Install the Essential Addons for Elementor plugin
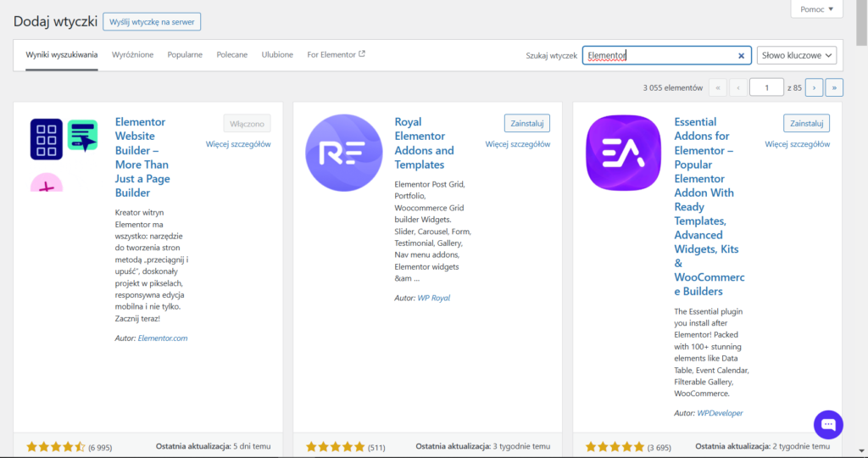 (x=807, y=124)
